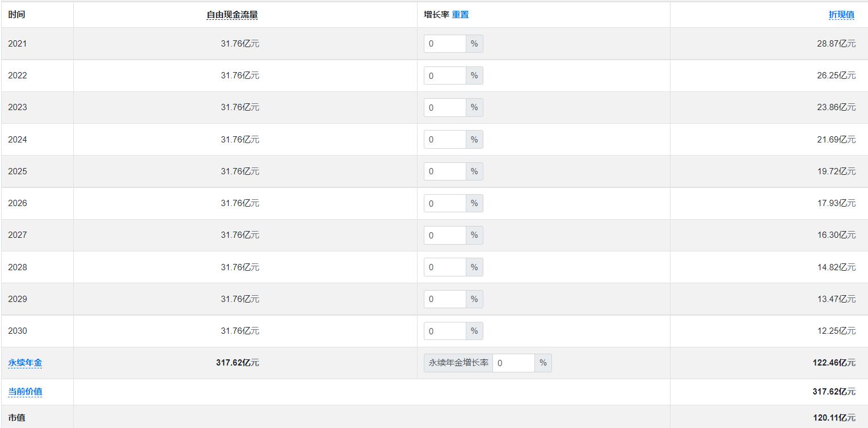Viewport: 868px width, 428px height.
Task: Click the 时间 column header
Action: 16,15
